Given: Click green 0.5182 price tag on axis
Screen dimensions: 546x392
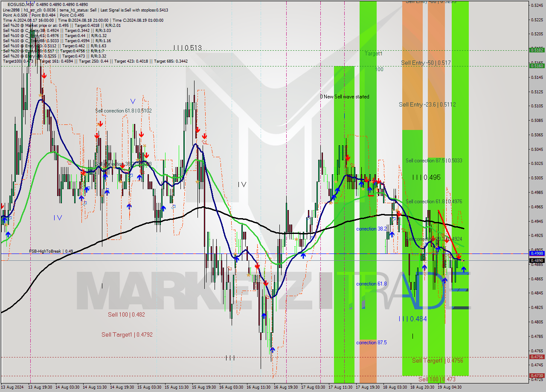Looking at the screenshot, I should tap(536, 50).
